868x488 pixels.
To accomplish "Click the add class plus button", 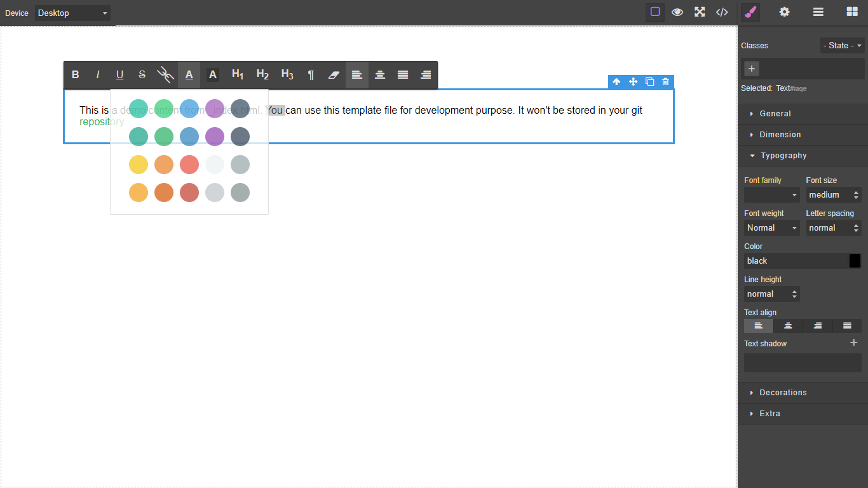I will 751,68.
